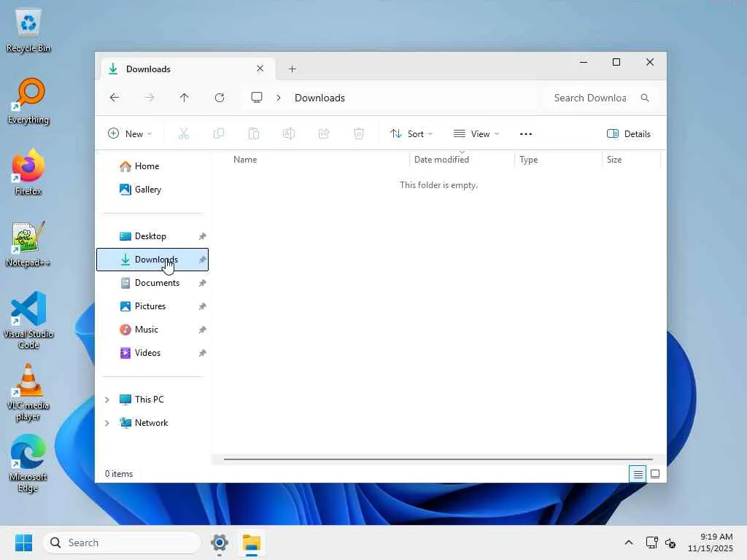747x560 pixels.
Task: Click the Notepad++ desktop shortcut
Action: tap(28, 244)
